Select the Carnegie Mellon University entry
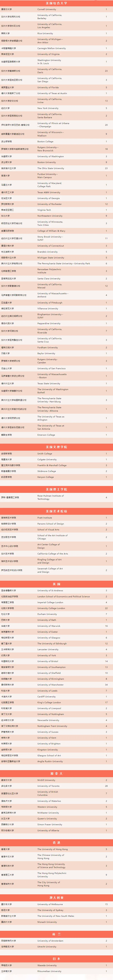The width and height of the screenshot is (113, 980). (x=51, y=48)
